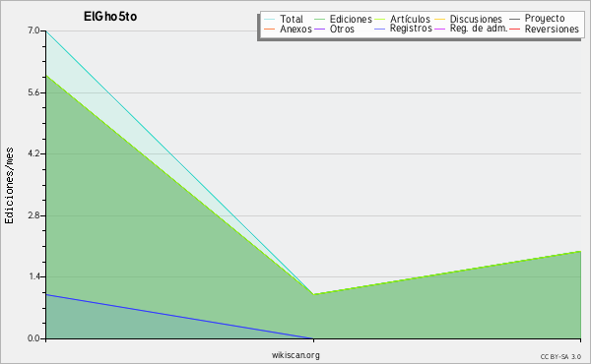The height and width of the screenshot is (364, 591).
Task: Click the '0.0' y-axis tick value
Action: point(33,338)
